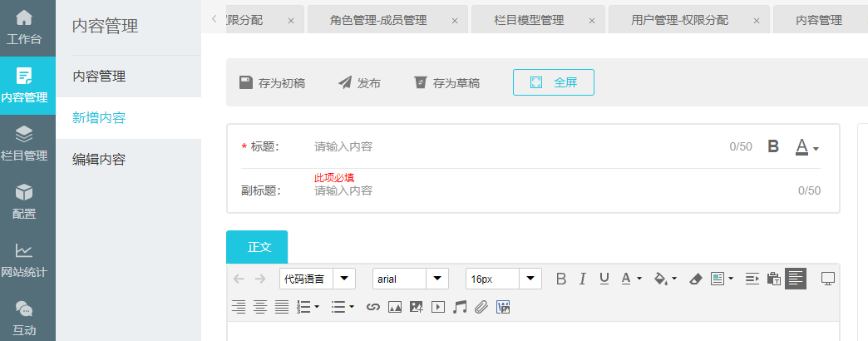Open the title color dropdown A

click(807, 147)
